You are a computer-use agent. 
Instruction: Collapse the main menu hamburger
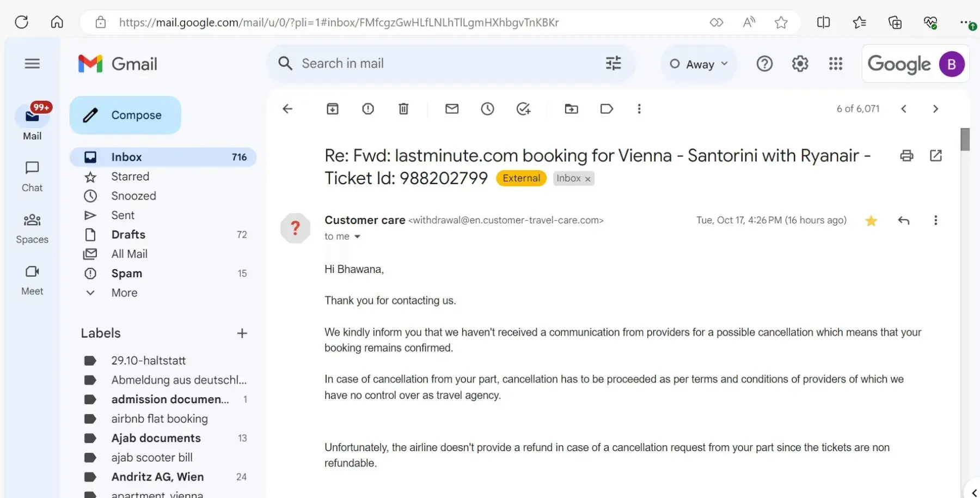[x=32, y=64]
